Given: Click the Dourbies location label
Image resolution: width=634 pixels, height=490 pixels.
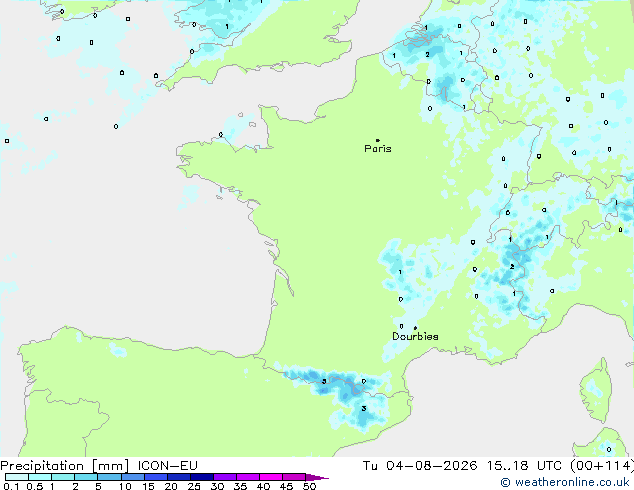Looking at the screenshot, I should (x=415, y=336).
